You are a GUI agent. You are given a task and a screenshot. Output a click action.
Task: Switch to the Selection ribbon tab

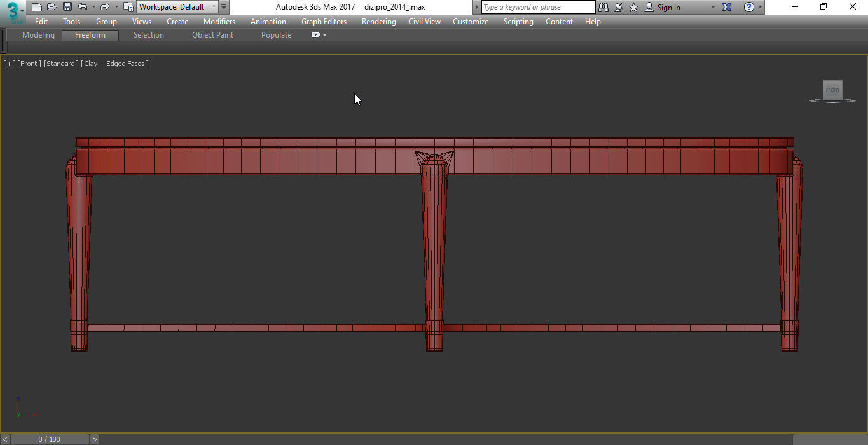(148, 35)
